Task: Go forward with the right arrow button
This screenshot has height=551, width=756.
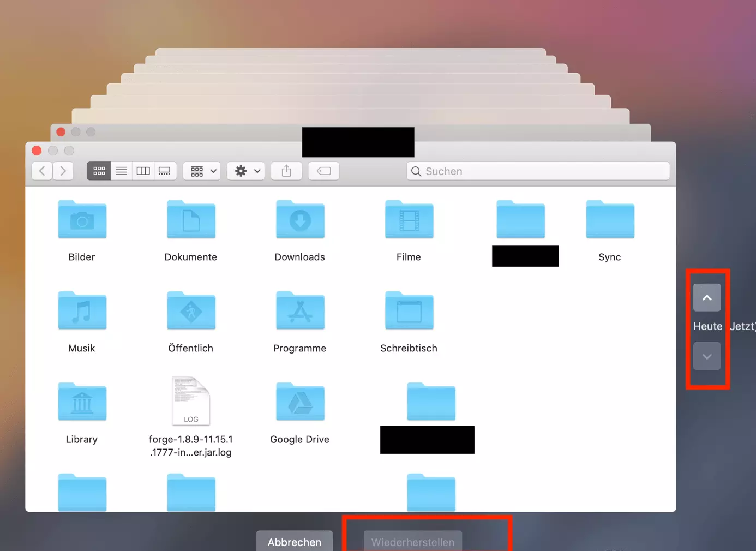Action: [63, 171]
